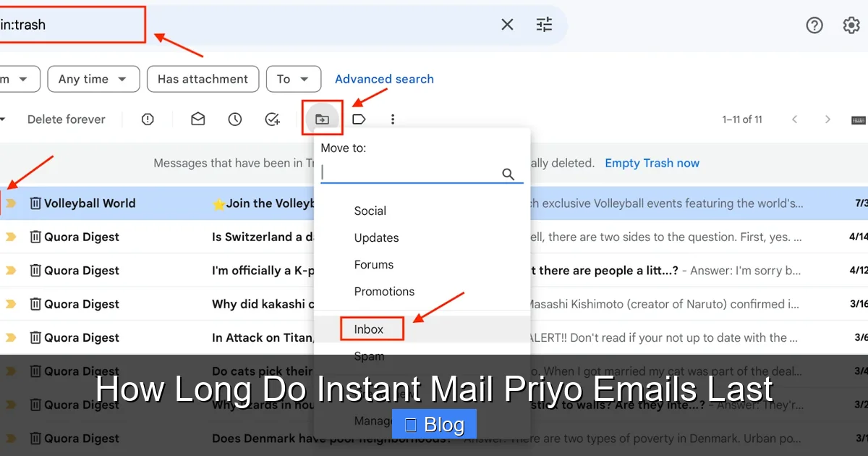The height and width of the screenshot is (456, 868).
Task: Open the Labels icon
Action: pos(359,119)
